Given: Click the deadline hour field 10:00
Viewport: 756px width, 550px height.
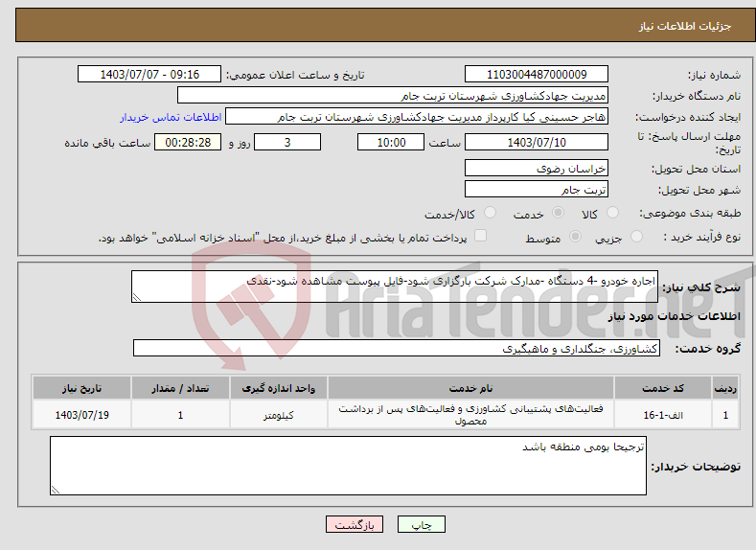Looking at the screenshot, I should tap(391, 142).
